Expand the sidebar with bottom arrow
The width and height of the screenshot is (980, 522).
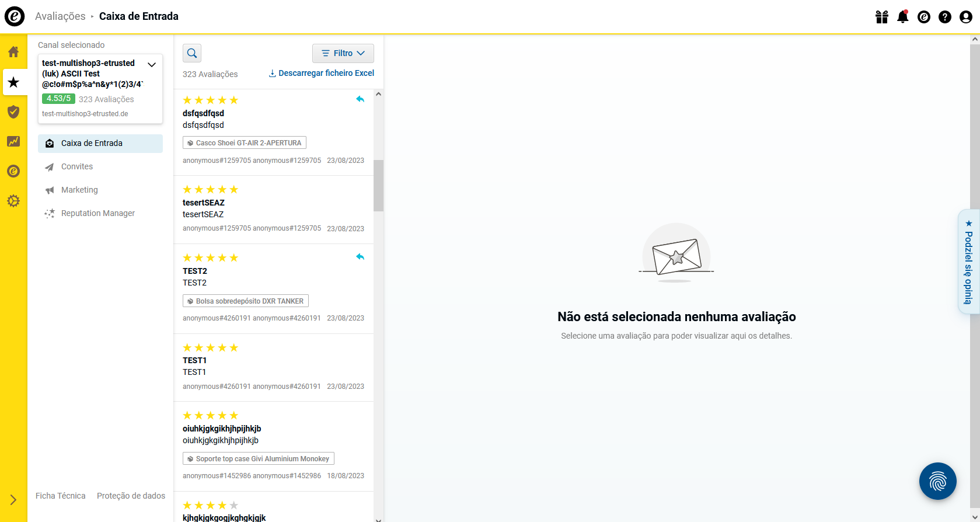point(13,500)
